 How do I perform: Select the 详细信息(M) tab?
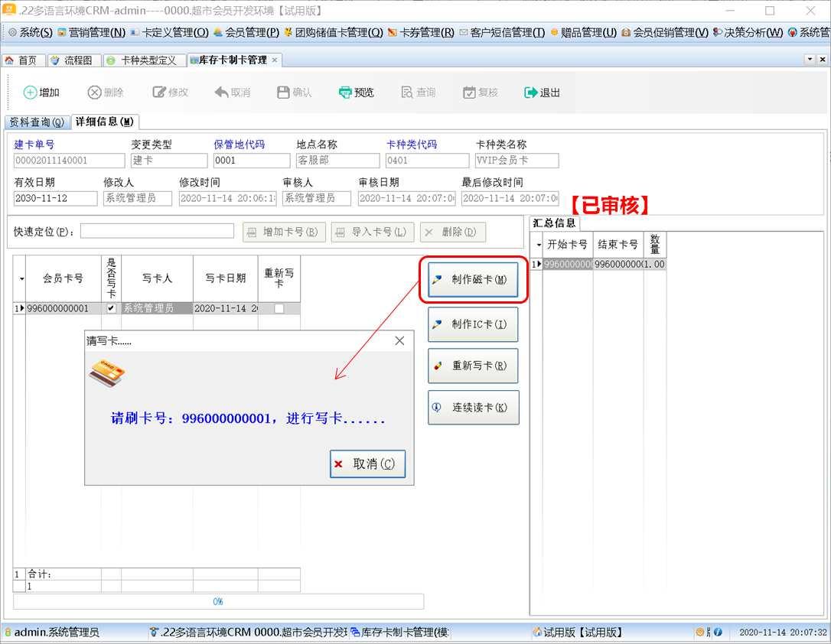point(104,122)
